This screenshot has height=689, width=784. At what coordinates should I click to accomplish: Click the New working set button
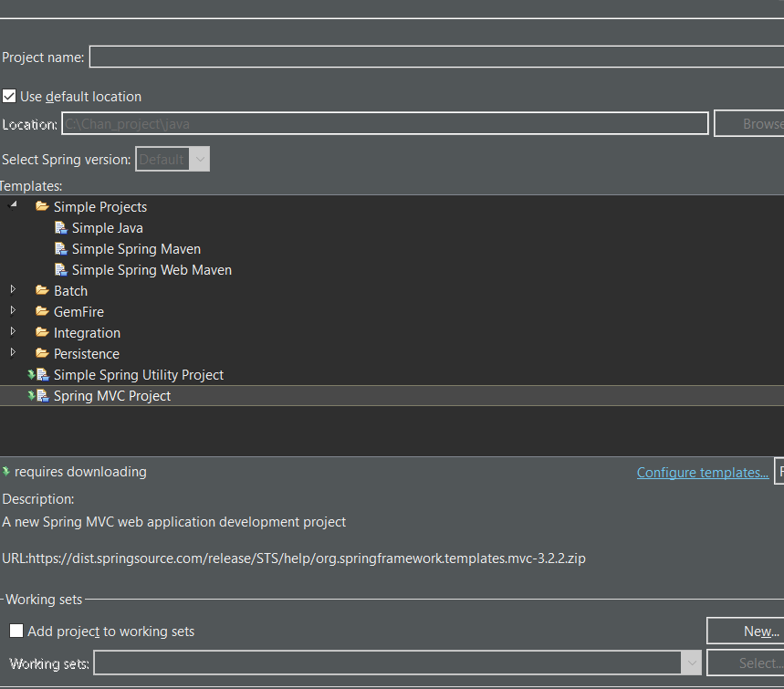click(746, 631)
